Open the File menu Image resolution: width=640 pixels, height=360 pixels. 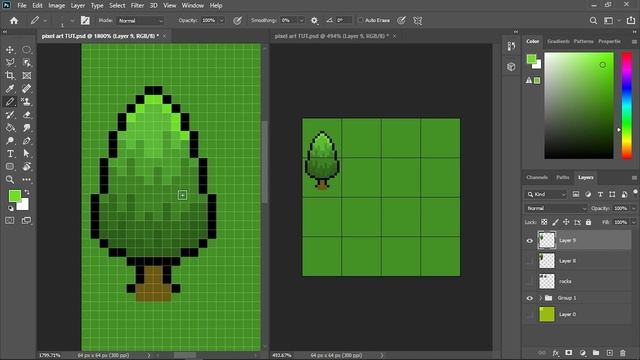click(22, 6)
